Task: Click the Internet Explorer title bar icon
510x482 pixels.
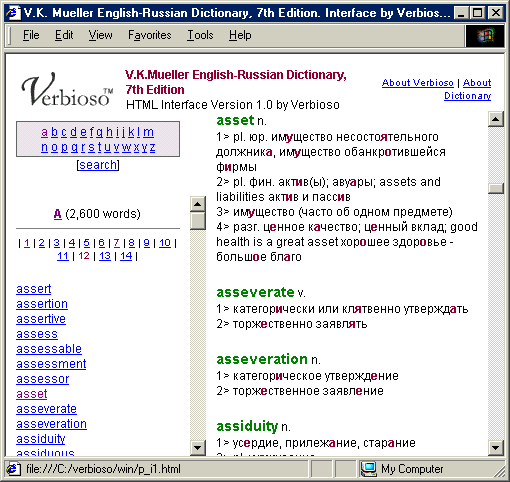Action: (x=13, y=13)
